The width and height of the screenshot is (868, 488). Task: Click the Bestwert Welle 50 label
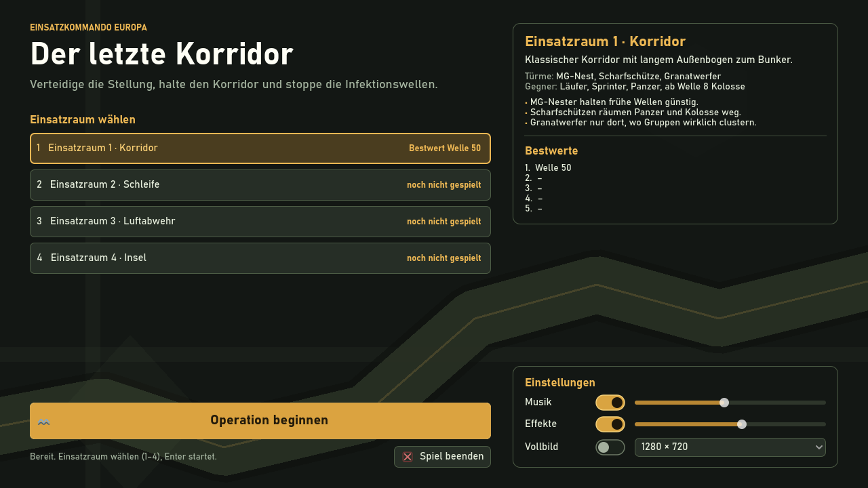click(445, 148)
